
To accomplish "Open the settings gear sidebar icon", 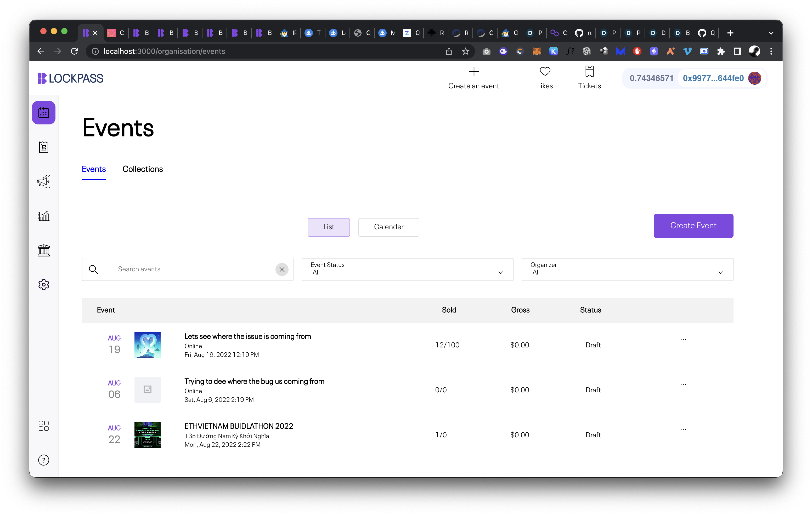I will click(43, 285).
